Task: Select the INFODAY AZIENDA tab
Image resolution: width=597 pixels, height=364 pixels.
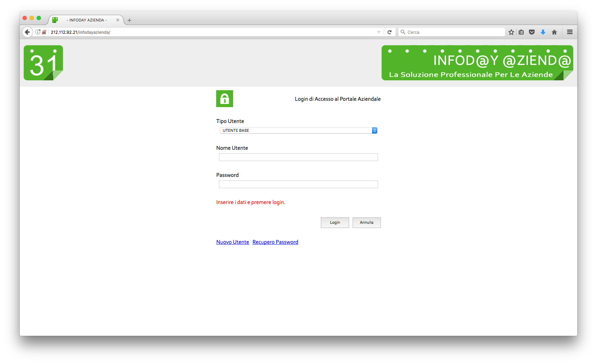Action: click(87, 20)
